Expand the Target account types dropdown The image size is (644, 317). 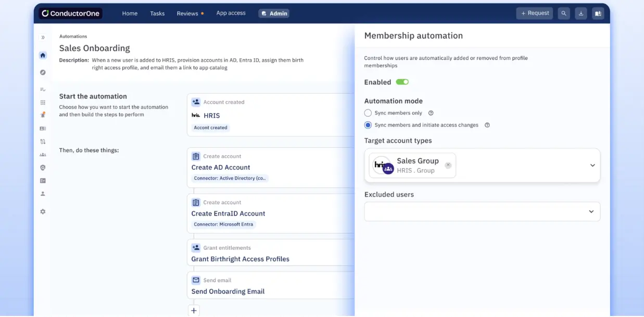tap(592, 166)
